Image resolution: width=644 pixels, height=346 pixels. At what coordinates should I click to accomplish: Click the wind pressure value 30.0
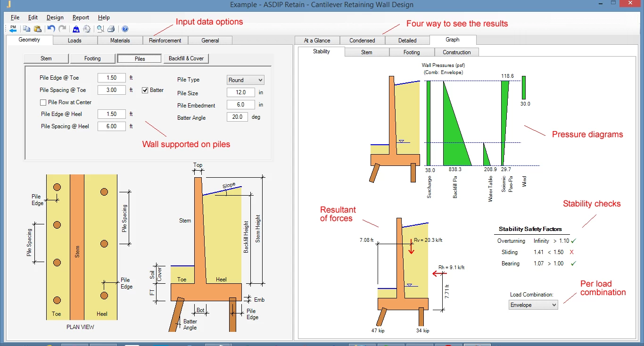pos(525,104)
